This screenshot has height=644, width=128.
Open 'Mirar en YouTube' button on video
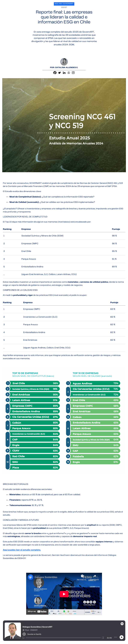click(x=37, y=611)
